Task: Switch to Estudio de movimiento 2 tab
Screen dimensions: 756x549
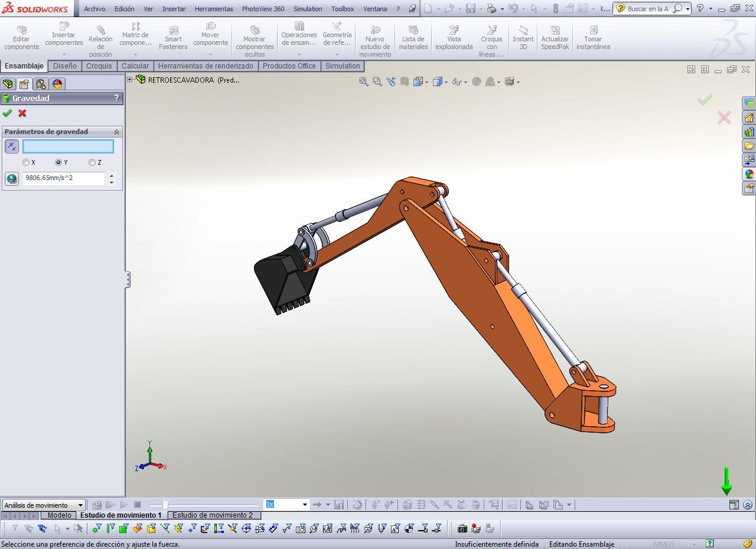Action: (213, 515)
